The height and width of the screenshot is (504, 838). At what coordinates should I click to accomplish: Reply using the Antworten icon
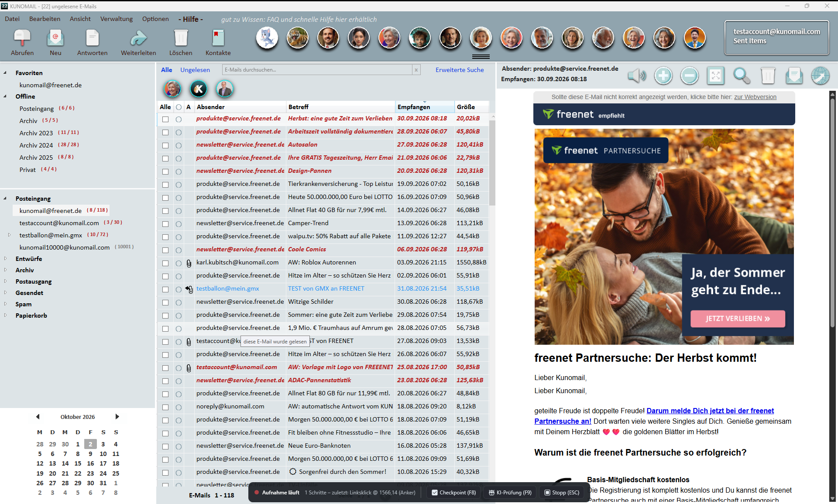[92, 38]
